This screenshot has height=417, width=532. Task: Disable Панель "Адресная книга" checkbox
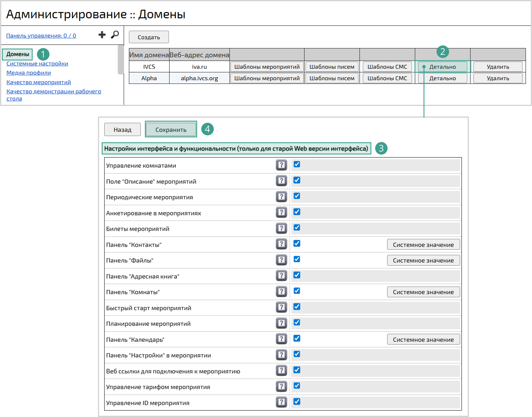[x=297, y=275]
